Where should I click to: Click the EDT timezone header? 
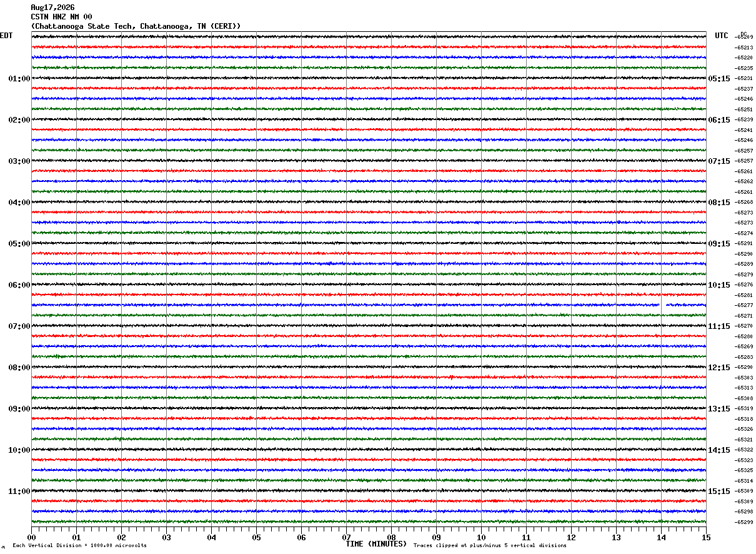pyautogui.click(x=6, y=36)
